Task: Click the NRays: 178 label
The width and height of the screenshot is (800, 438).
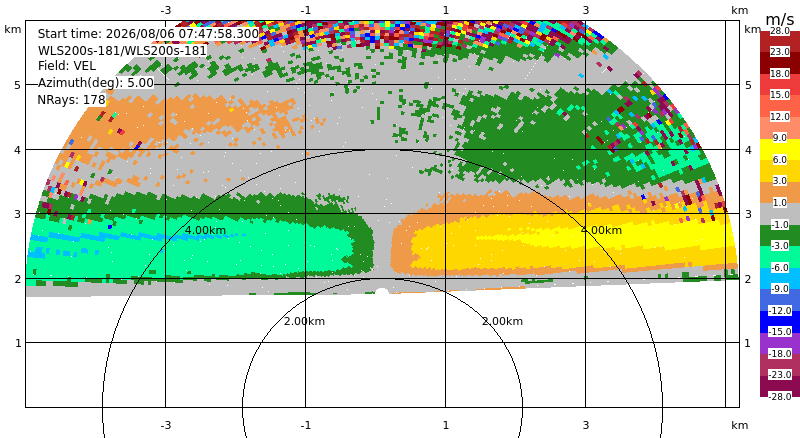Action: pos(71,100)
